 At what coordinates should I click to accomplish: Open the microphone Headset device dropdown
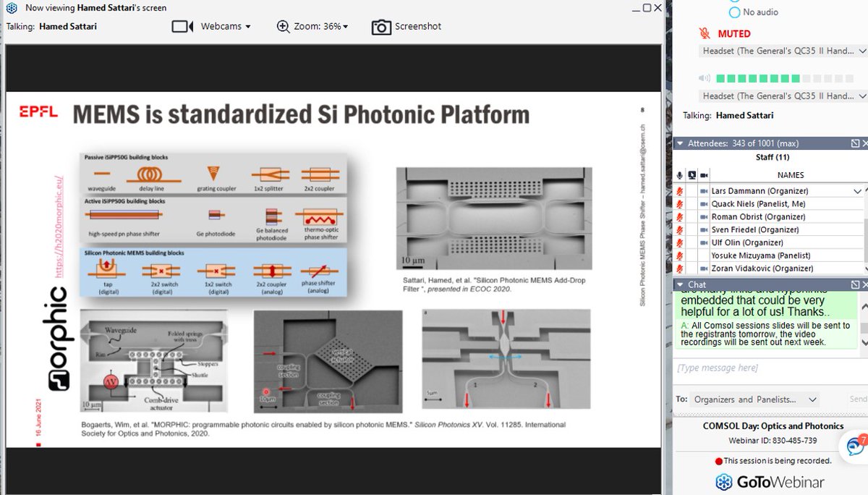[783, 51]
